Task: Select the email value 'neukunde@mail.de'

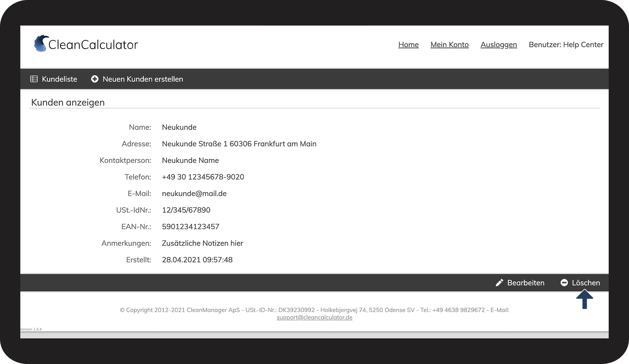Action: pos(194,194)
